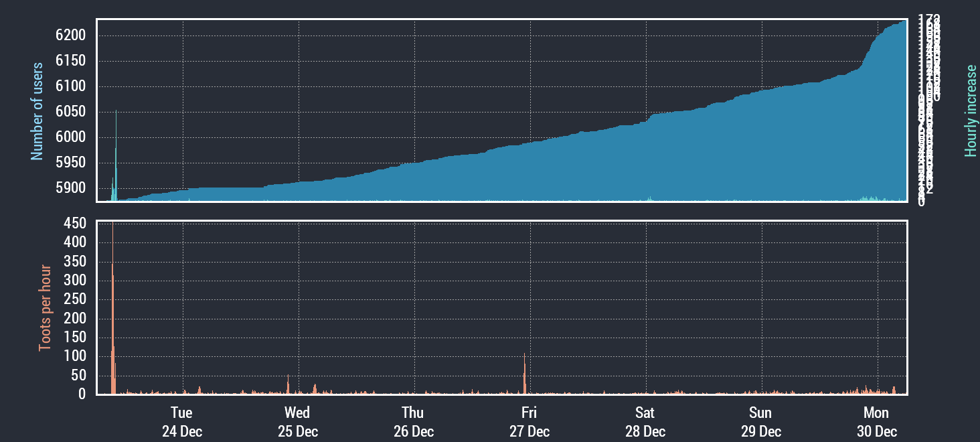The height and width of the screenshot is (442, 980).
Task: Click the 'Thu 26 Dec' date marker
Action: tap(413, 422)
